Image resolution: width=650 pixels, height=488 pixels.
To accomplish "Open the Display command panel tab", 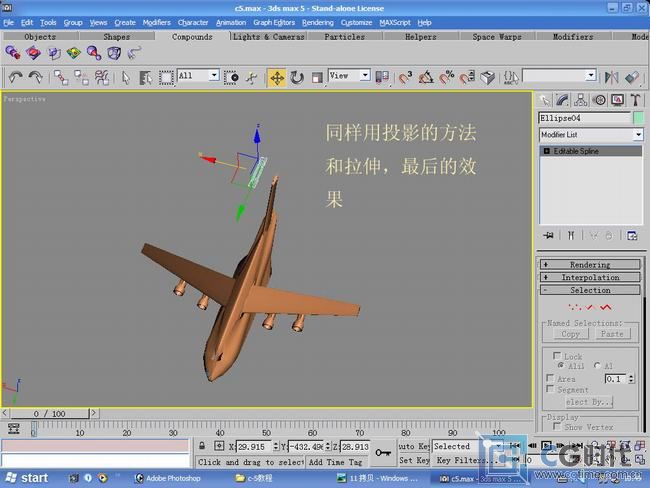I will point(617,100).
